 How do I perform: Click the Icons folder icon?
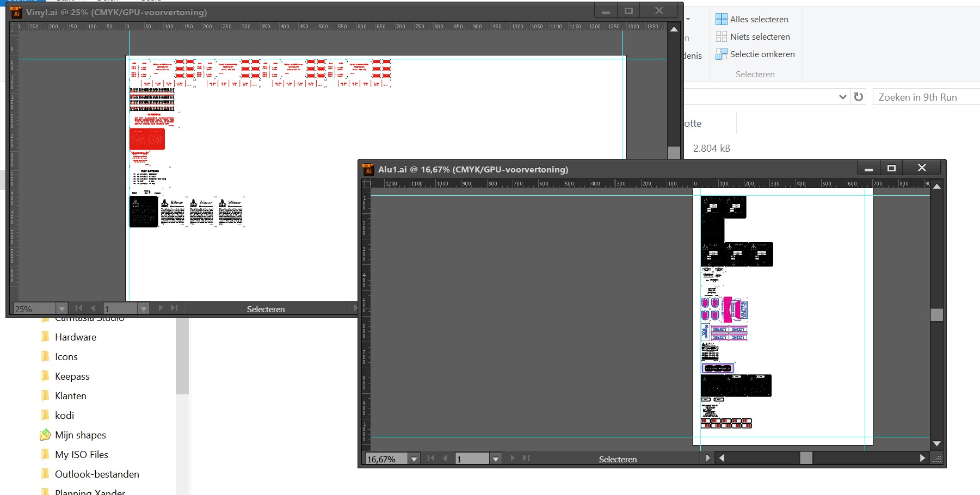pos(46,356)
